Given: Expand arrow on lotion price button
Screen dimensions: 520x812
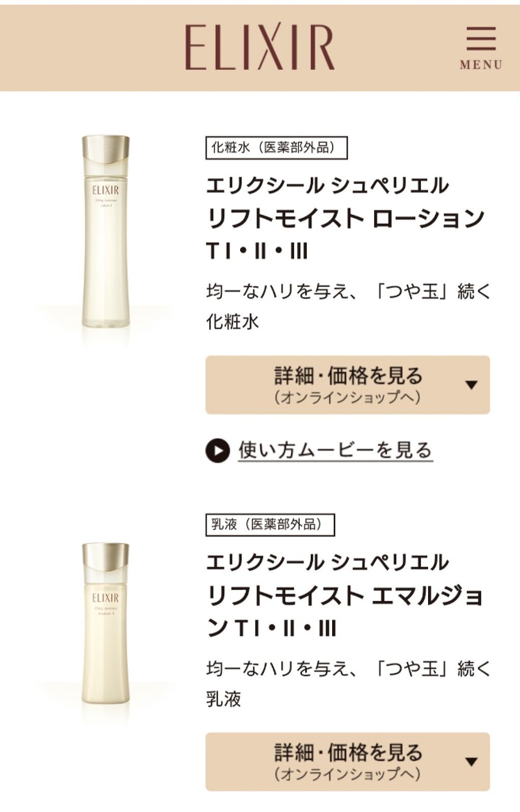Looking at the screenshot, I should tap(471, 385).
